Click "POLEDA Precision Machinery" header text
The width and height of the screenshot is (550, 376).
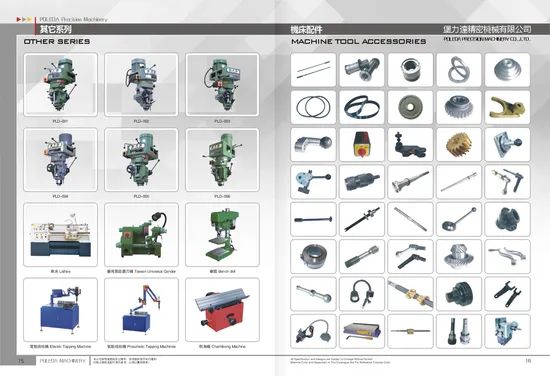pos(73,19)
